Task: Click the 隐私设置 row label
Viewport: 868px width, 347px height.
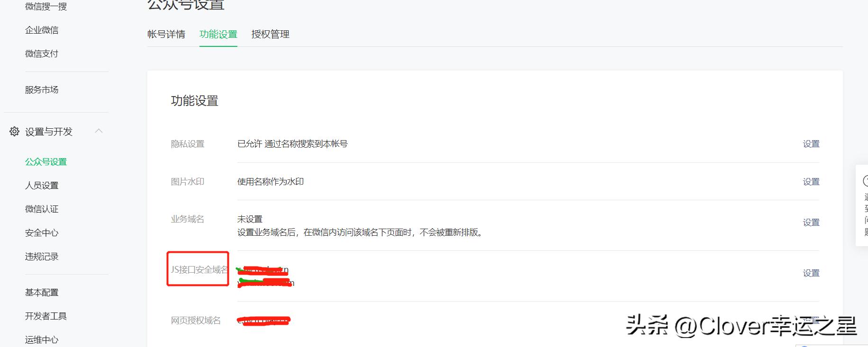Action: (188, 143)
